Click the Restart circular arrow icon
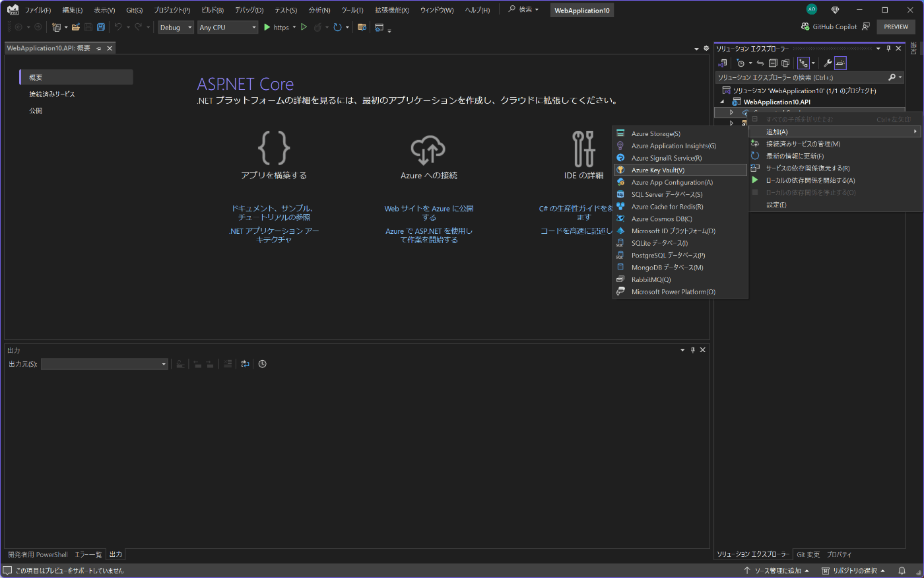The height and width of the screenshot is (578, 924). click(337, 27)
